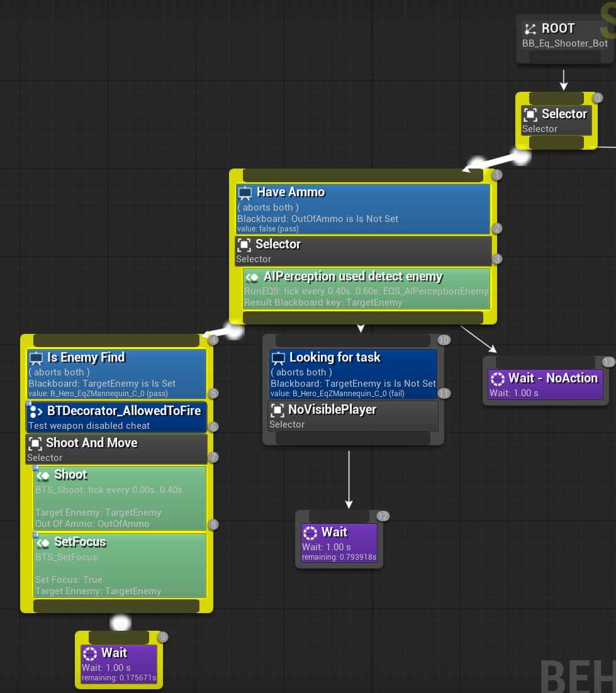This screenshot has width=616, height=693.
Task: Click the Shoot service icon
Action: [x=43, y=475]
